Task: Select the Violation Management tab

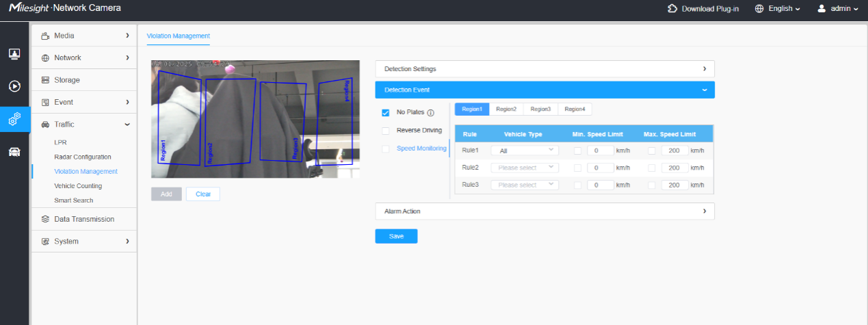Action: pos(179,36)
